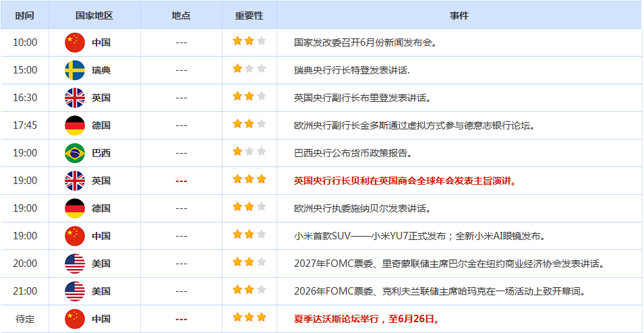This screenshot has width=644, height=333.
Task: Click 美国 in the 20:00 row
Action: click(x=101, y=263)
